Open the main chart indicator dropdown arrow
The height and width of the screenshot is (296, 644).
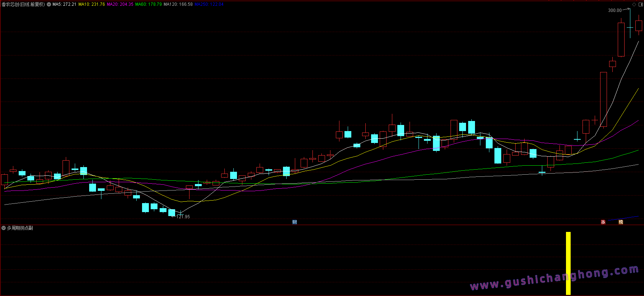click(x=49, y=4)
